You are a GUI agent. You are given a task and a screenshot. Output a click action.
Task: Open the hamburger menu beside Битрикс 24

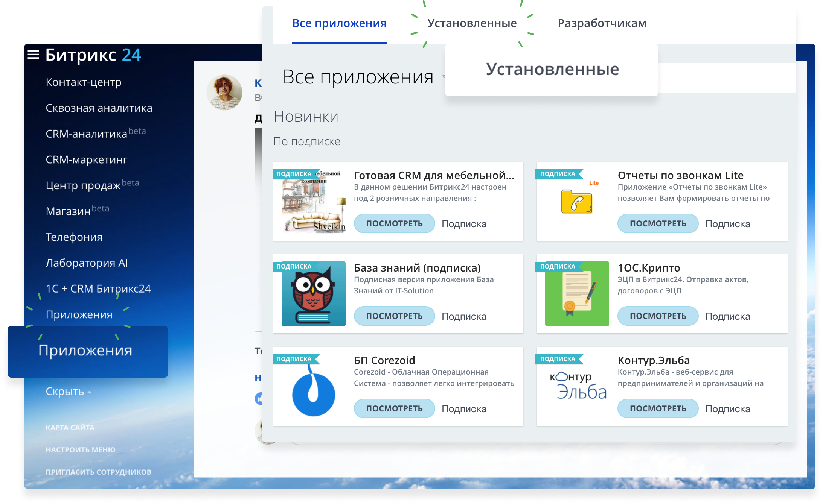point(34,55)
